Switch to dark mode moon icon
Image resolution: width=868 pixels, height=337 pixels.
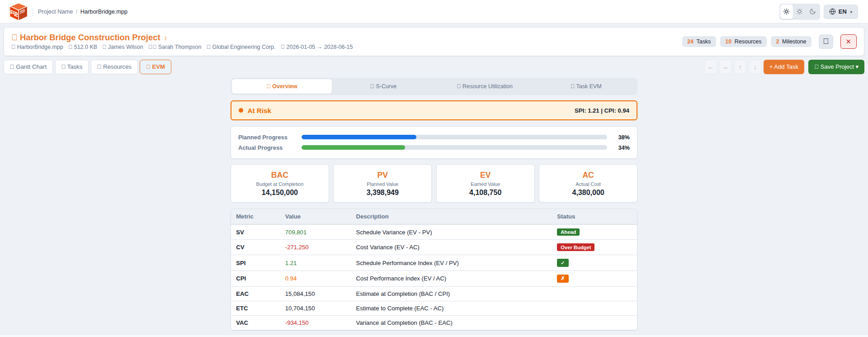(x=813, y=12)
